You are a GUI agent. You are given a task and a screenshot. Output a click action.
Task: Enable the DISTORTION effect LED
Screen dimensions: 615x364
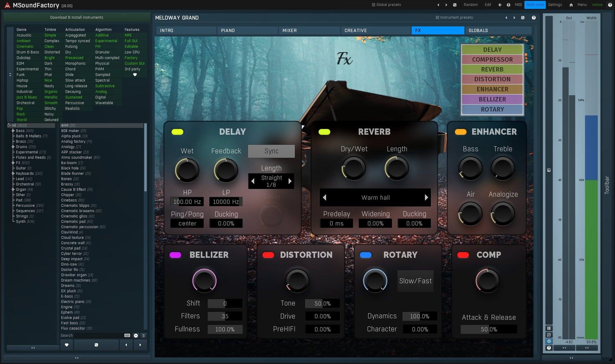pos(268,255)
